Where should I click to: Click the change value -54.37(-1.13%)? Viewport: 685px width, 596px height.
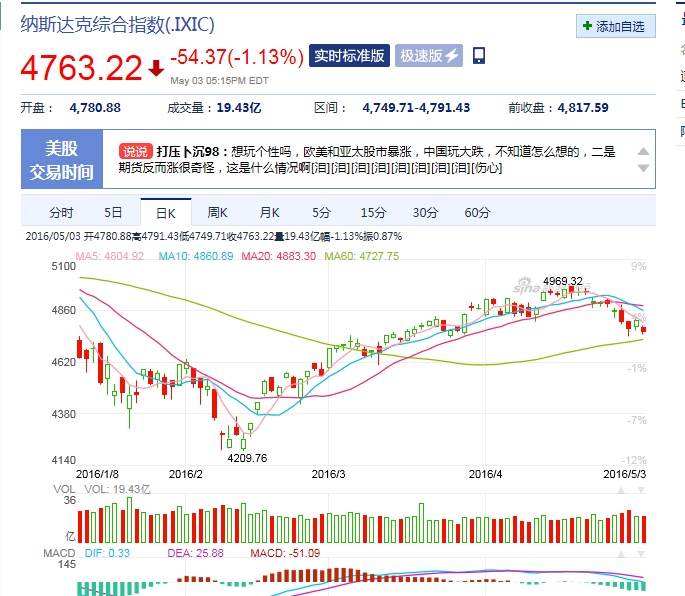tap(237, 57)
